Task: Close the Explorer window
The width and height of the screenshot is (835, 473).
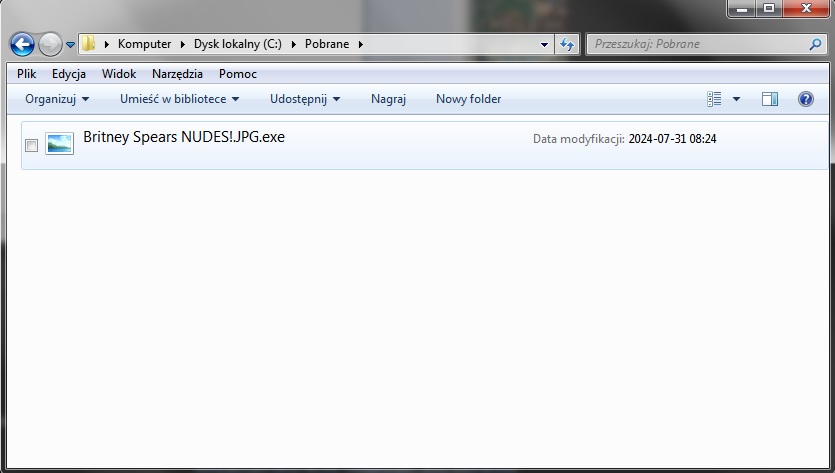Action: [806, 9]
